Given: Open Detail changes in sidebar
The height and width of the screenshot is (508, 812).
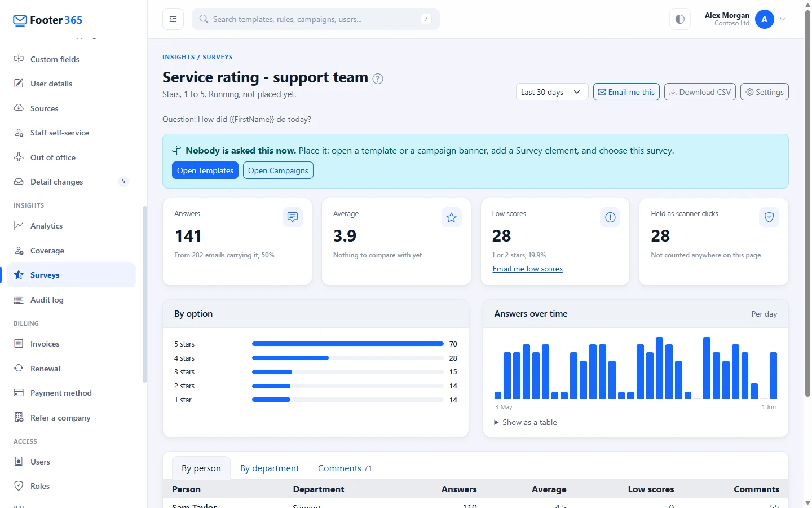Looking at the screenshot, I should coord(71,182).
